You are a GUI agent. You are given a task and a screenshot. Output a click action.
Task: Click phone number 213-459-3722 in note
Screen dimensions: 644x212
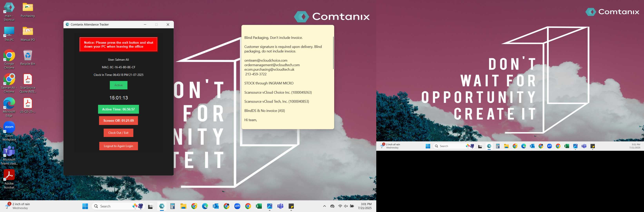click(x=256, y=74)
